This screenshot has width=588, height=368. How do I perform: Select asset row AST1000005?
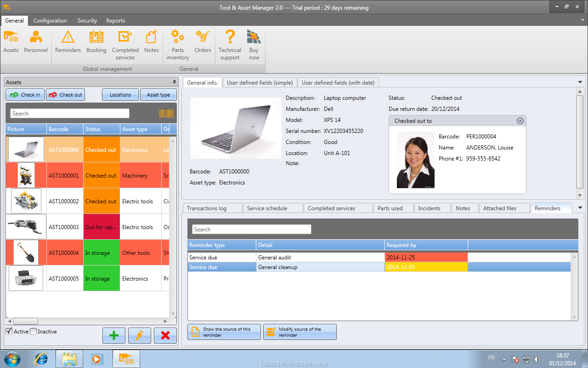tap(88, 278)
